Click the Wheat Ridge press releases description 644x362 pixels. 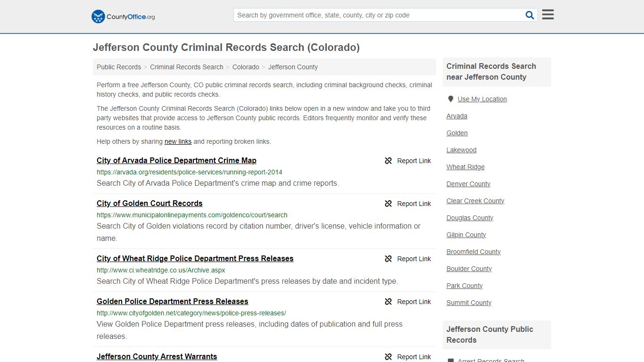click(247, 281)
